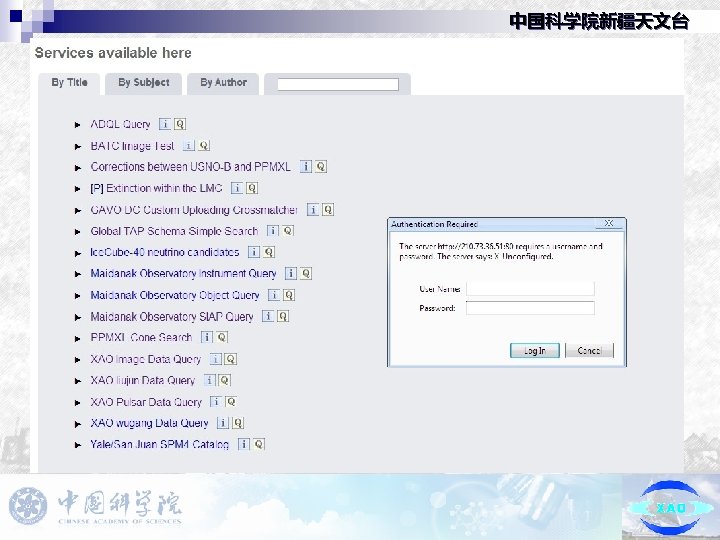
Task: Expand Global TAP Schema Simple Search arrow
Action: coord(78,232)
